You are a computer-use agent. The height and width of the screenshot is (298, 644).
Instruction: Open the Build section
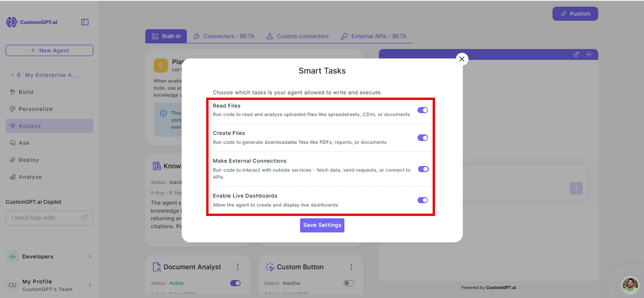pyautogui.click(x=50, y=92)
